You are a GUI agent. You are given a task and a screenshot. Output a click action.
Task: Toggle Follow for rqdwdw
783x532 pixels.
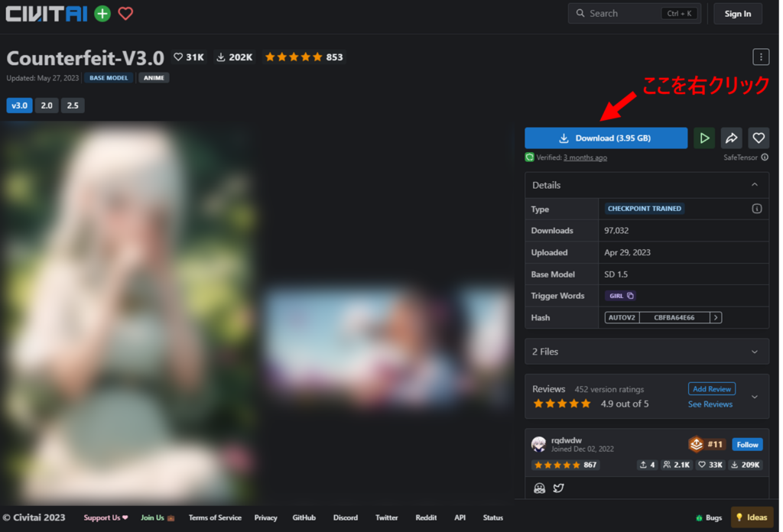tap(747, 444)
